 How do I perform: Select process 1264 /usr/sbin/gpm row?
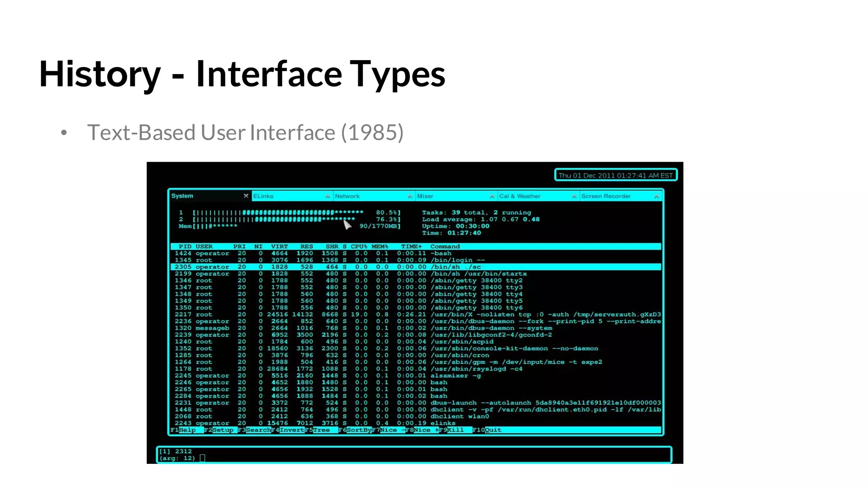(416, 362)
